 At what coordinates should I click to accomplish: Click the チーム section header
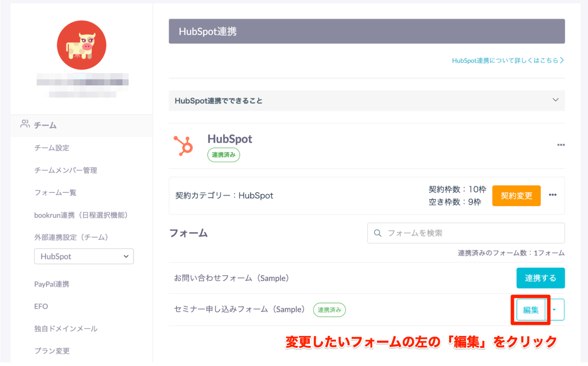pos(82,125)
